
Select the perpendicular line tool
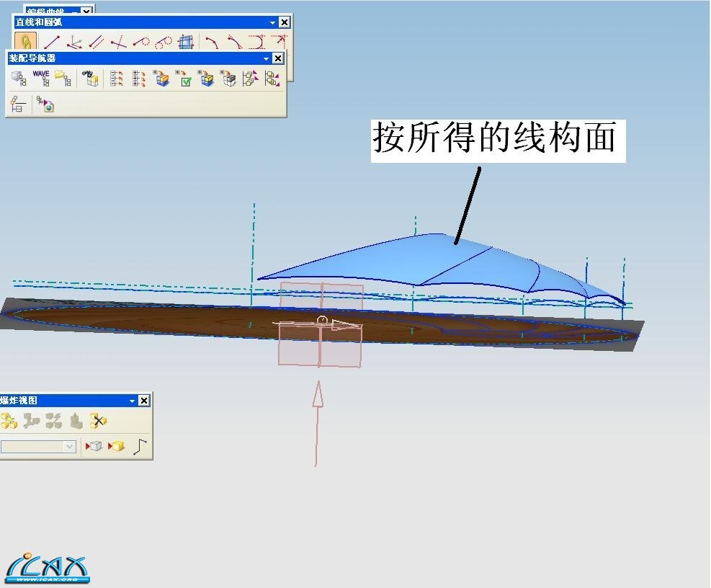pyautogui.click(x=119, y=43)
